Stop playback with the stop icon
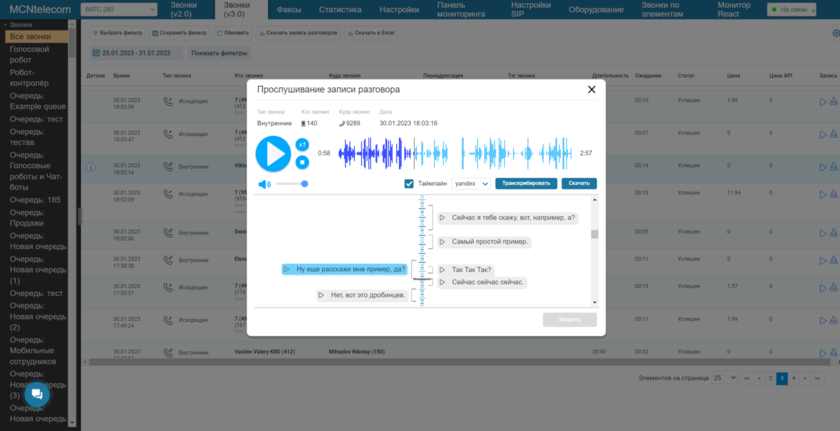Viewport: 840px width, 431px height. (302, 161)
